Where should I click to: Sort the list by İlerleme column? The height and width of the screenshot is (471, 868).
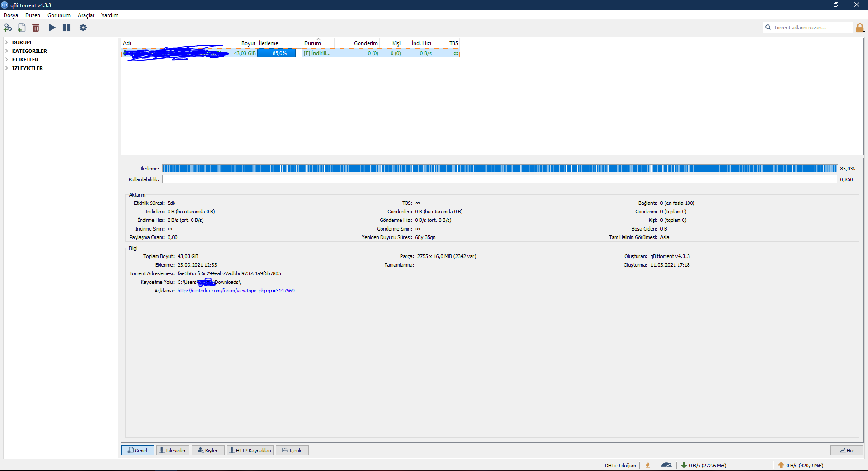click(279, 43)
